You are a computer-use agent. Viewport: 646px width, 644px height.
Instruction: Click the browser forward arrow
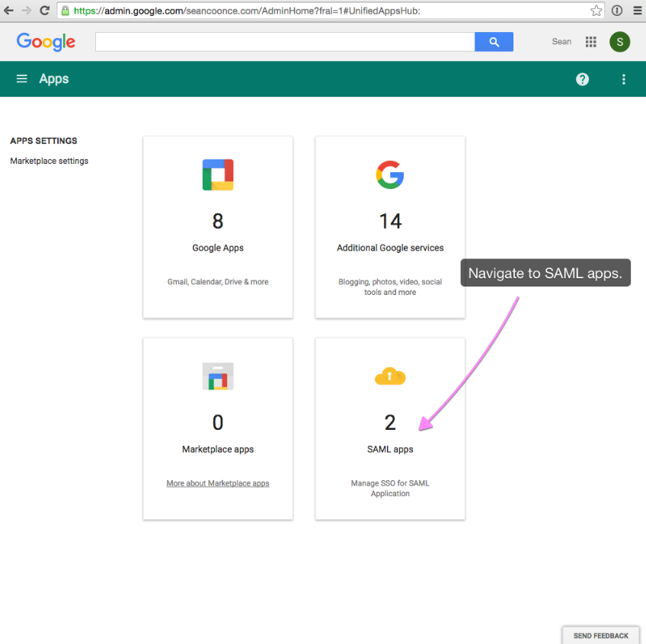[27, 11]
